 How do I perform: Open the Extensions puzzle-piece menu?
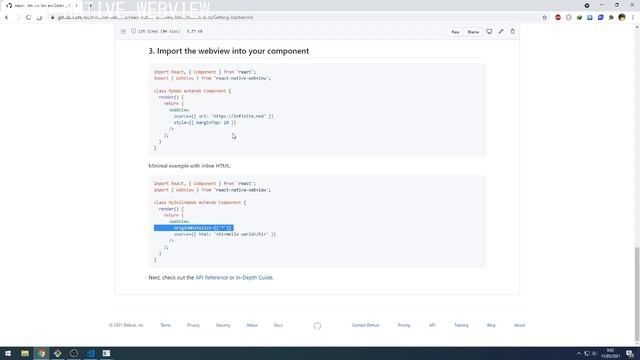click(611, 18)
